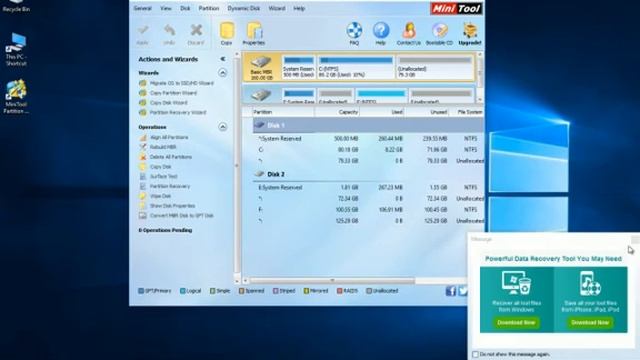Choose Align All Partitions operation
640x360 pixels.
[164, 138]
